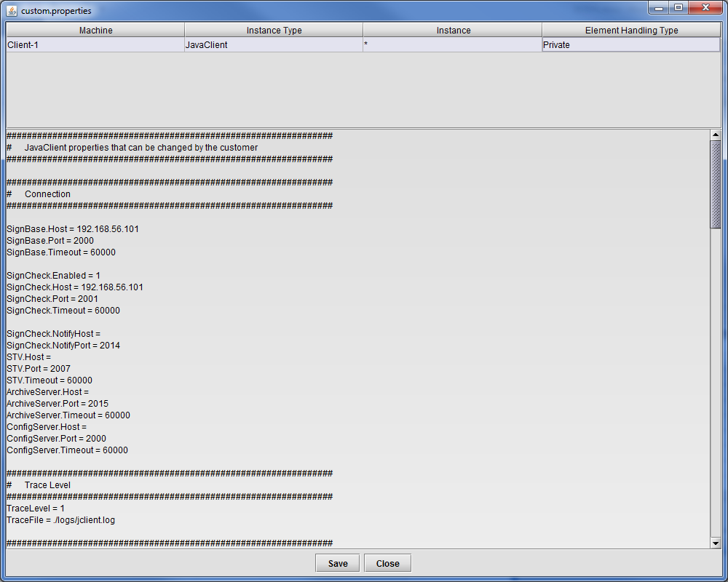Click the JavaClient instance type cell

pos(274,44)
